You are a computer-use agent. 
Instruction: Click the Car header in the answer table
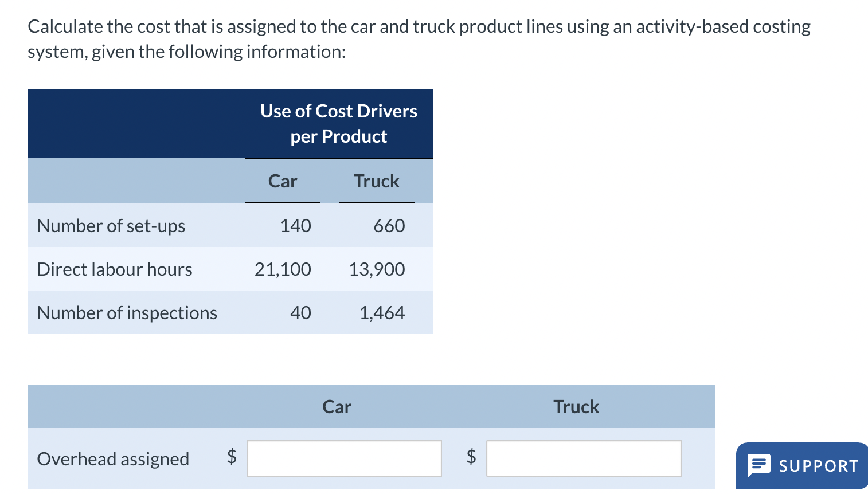[337, 407]
